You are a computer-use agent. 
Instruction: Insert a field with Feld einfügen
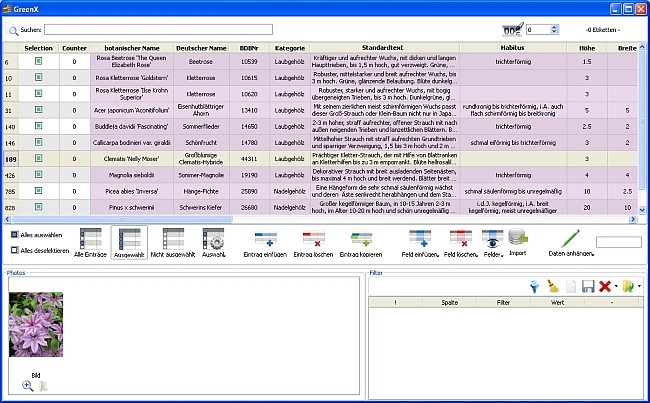point(420,244)
